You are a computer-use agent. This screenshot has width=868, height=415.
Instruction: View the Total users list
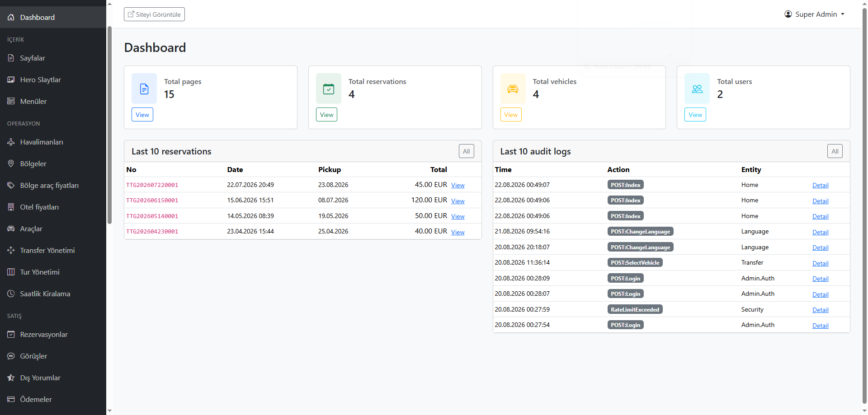click(695, 115)
